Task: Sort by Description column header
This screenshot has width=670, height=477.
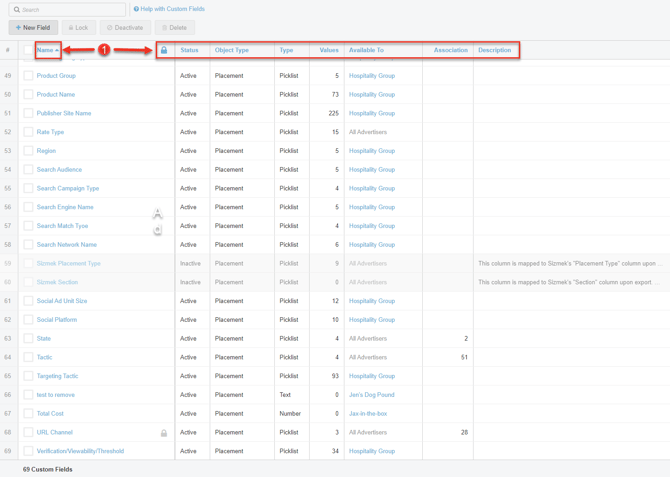Action: pyautogui.click(x=494, y=50)
